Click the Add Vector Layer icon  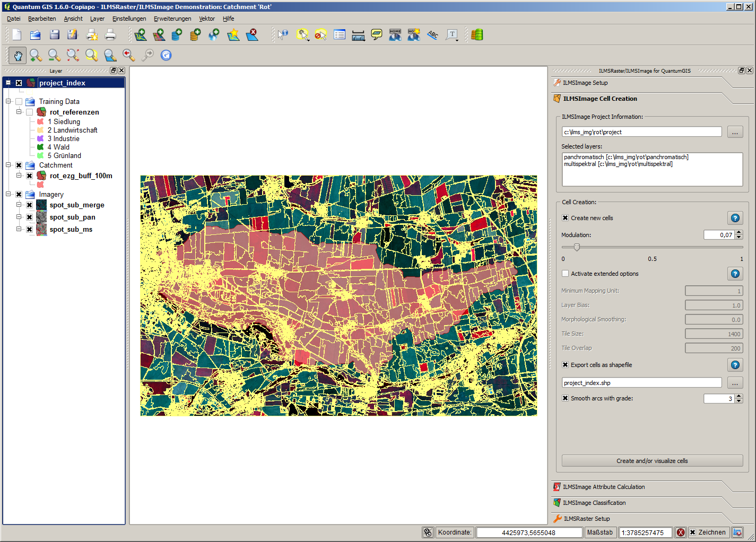coord(141,35)
